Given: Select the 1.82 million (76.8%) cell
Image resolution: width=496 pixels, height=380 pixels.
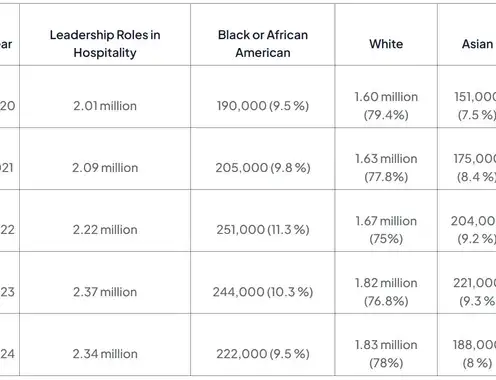Looking at the screenshot, I should point(386,292).
